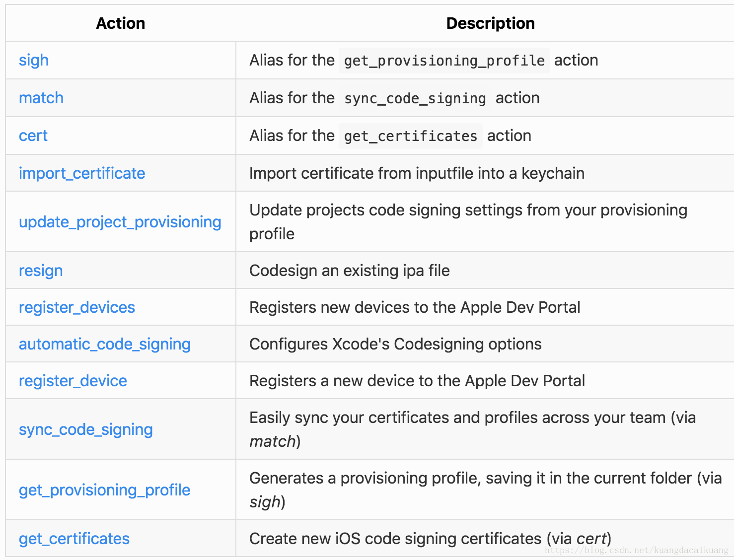Open the resign action link
The image size is (734, 560).
tap(41, 271)
